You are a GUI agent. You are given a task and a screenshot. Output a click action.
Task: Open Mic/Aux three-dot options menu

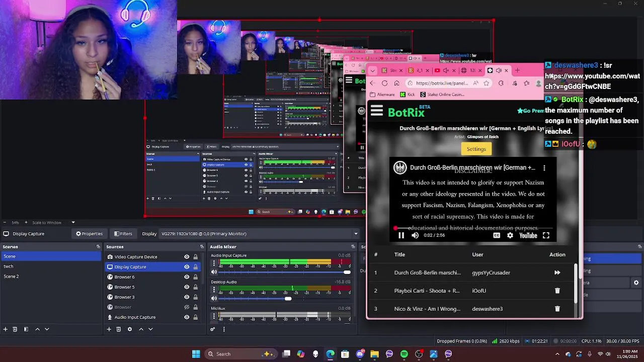coord(214,316)
